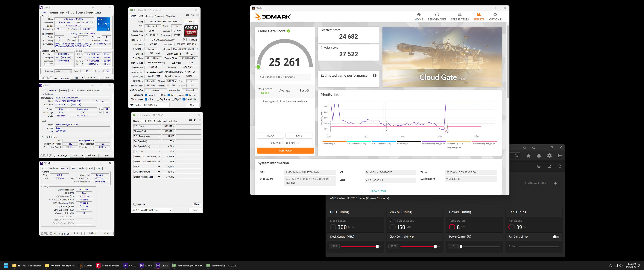Switch to SPD tab in CPU-Z Mainboard window

pos(72,91)
